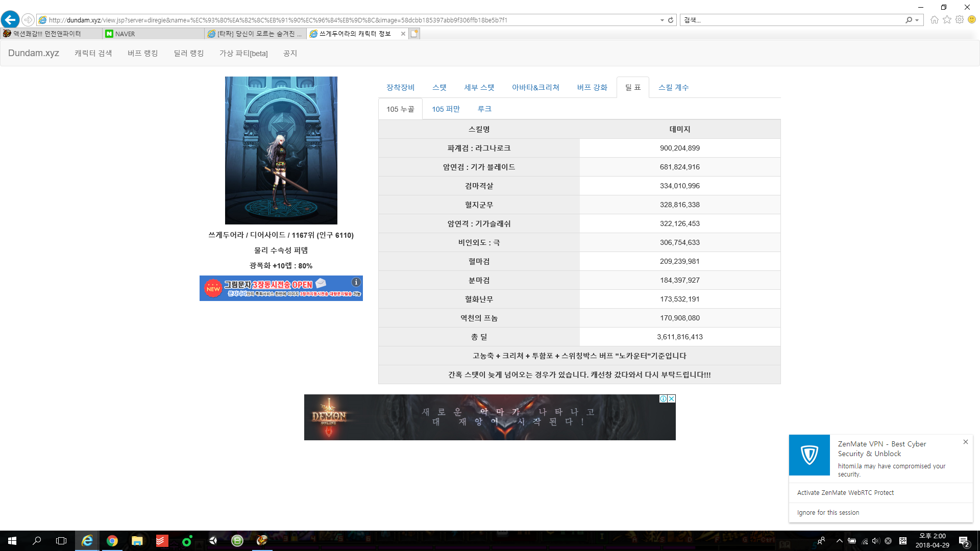This screenshot has height=551, width=980.
Task: Click the browser forward arrow button
Action: click(28, 20)
